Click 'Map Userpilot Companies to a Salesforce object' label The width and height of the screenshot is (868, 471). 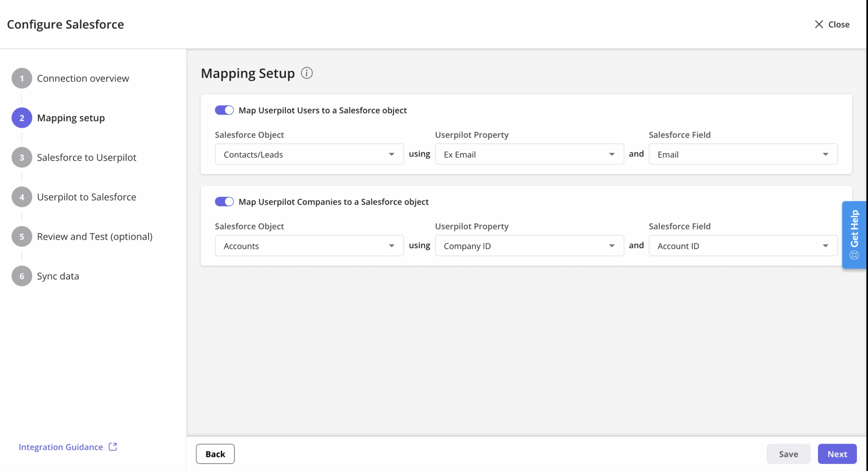[334, 202]
